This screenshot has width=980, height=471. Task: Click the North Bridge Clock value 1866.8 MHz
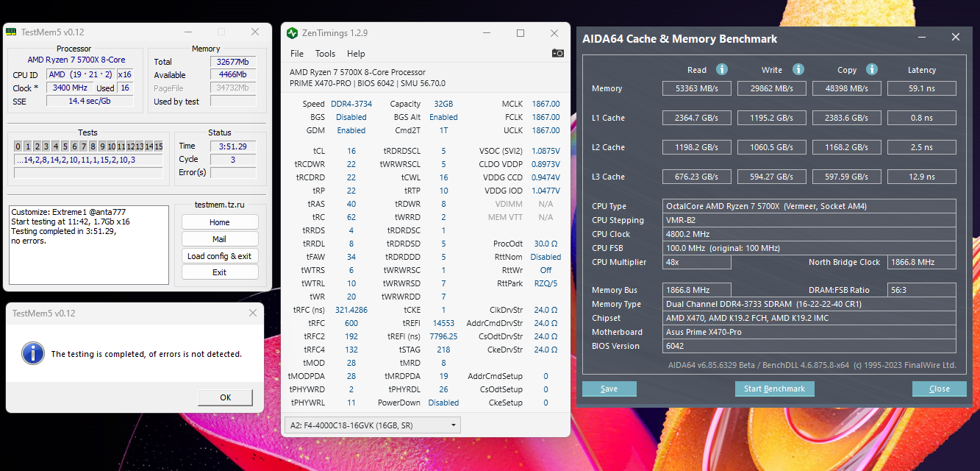(x=922, y=262)
